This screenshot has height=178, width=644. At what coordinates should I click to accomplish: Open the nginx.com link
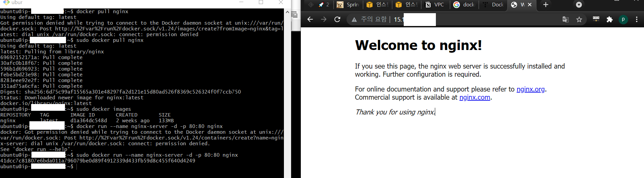(474, 97)
